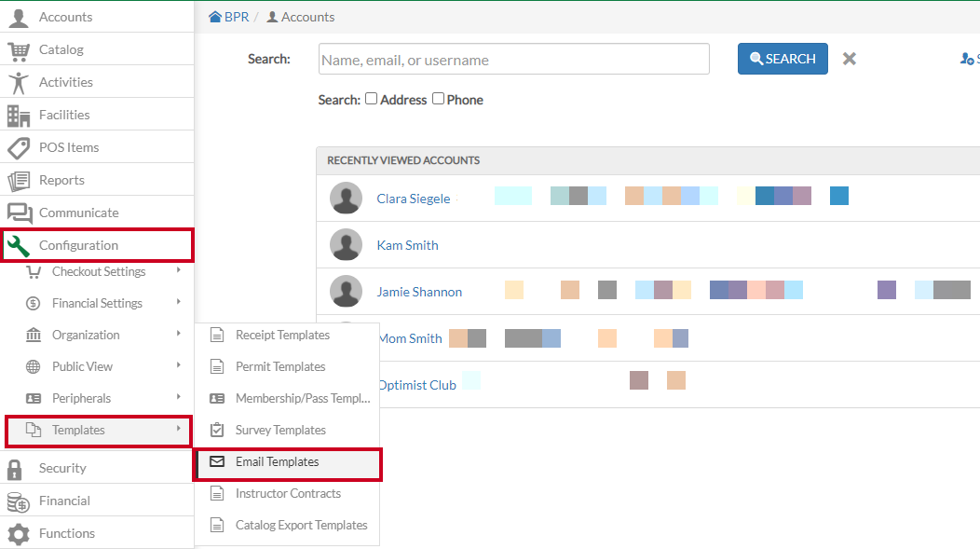Open Instructor Contracts menu item
This screenshot has width=980, height=549.
288,494
